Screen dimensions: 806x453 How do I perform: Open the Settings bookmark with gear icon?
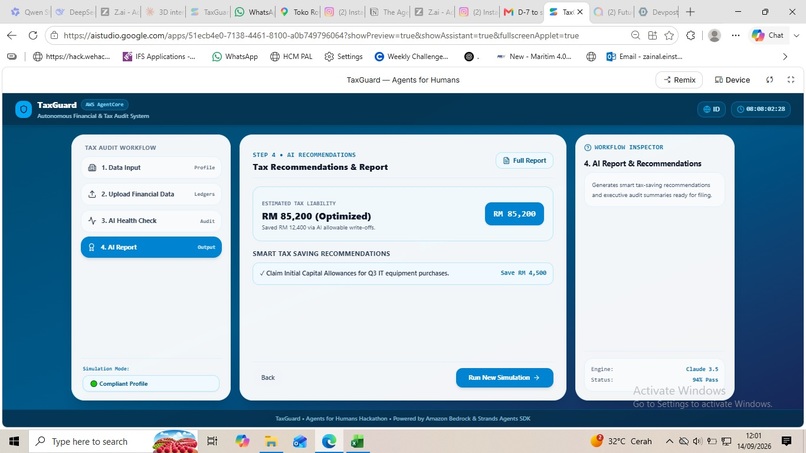click(343, 57)
